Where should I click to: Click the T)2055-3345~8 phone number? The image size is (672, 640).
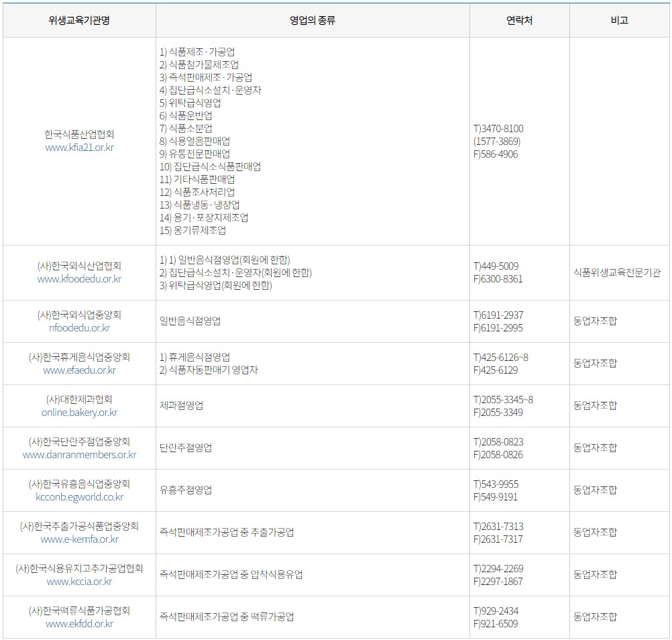pos(503,400)
